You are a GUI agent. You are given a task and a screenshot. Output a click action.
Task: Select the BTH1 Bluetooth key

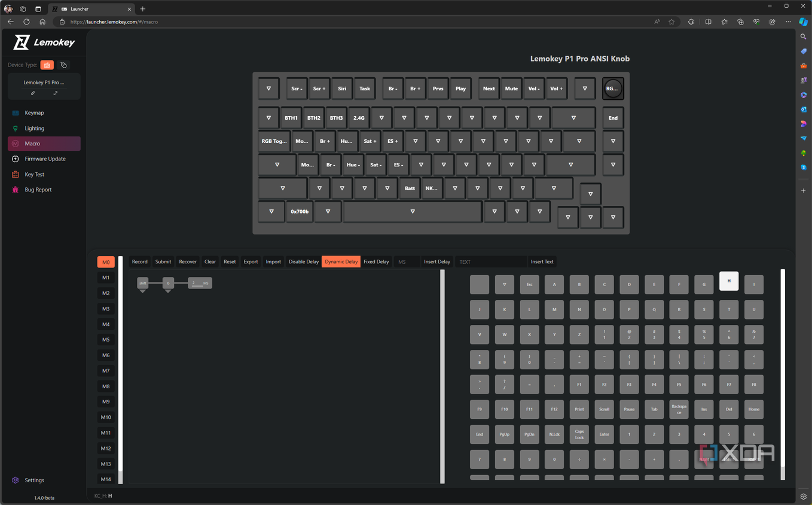(x=291, y=118)
